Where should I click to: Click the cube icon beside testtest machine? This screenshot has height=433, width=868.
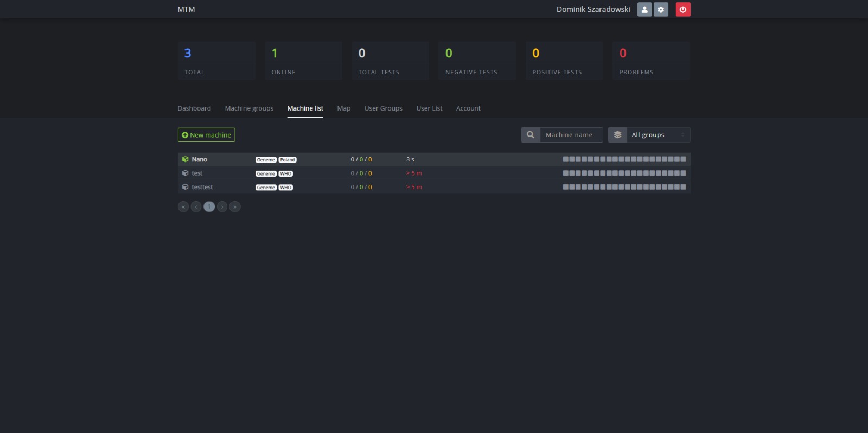pyautogui.click(x=185, y=187)
